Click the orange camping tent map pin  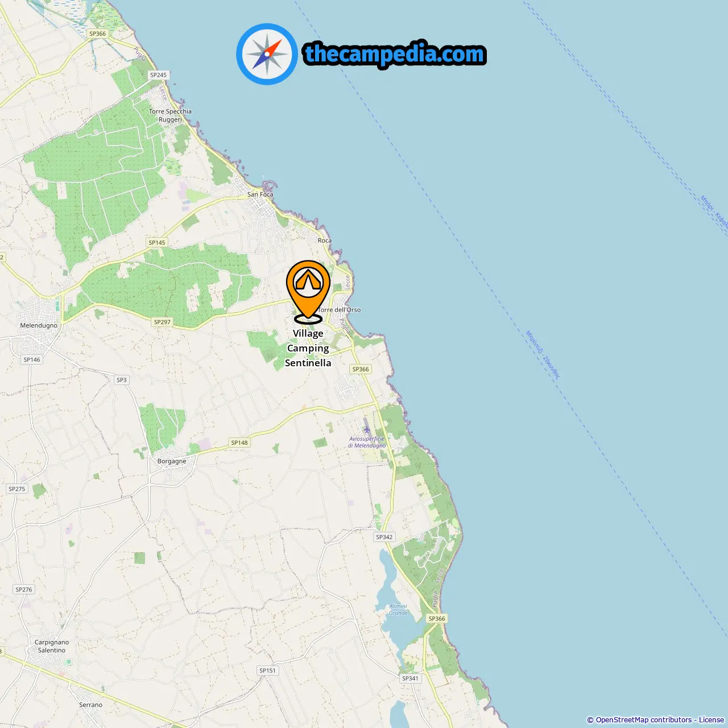pos(308,291)
